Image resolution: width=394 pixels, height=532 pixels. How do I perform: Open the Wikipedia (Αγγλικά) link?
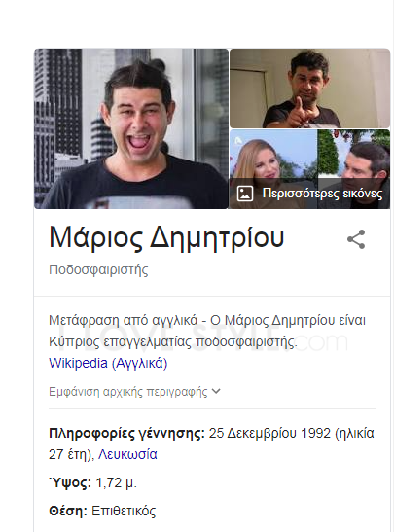[x=108, y=363]
